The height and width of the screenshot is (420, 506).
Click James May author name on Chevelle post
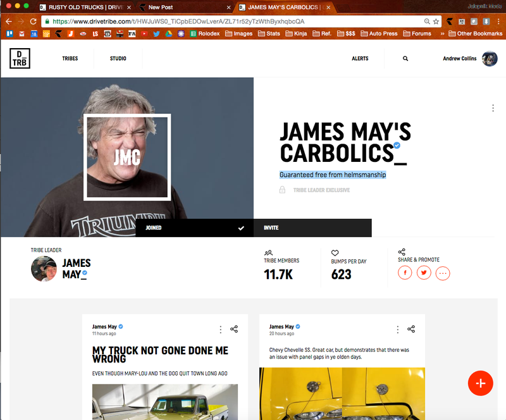(281, 327)
